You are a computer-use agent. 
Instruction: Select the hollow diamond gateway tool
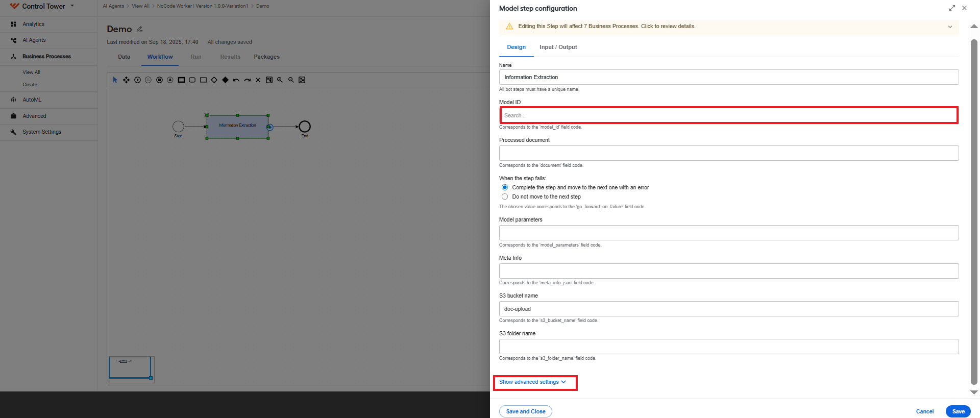214,80
